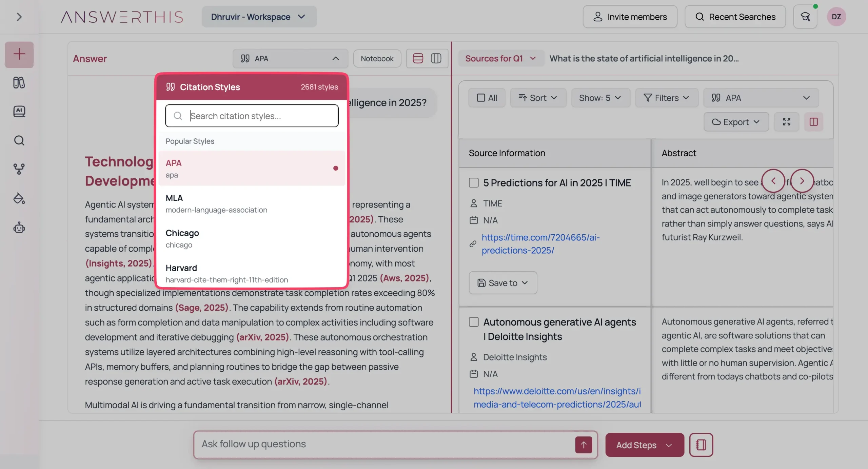Select the 5 Predictions for AI checkbox
The width and height of the screenshot is (868, 469).
pyautogui.click(x=473, y=182)
